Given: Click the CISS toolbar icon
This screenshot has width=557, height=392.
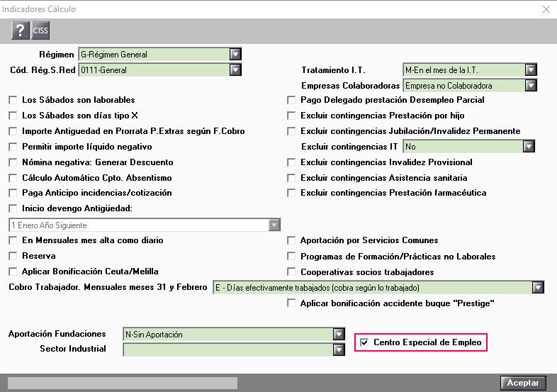Looking at the screenshot, I should 40,30.
